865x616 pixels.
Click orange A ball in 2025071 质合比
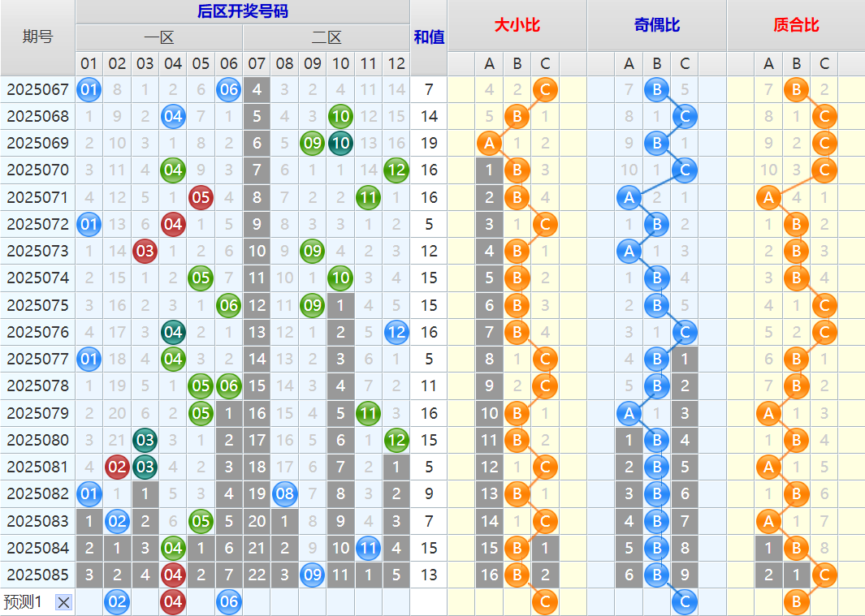point(768,197)
